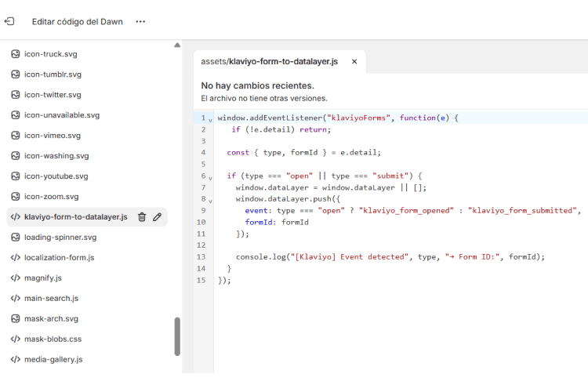Image resolution: width=588 pixels, height=392 pixels.
Task: Click the code icon beside localization-form.js
Action: click(16, 257)
